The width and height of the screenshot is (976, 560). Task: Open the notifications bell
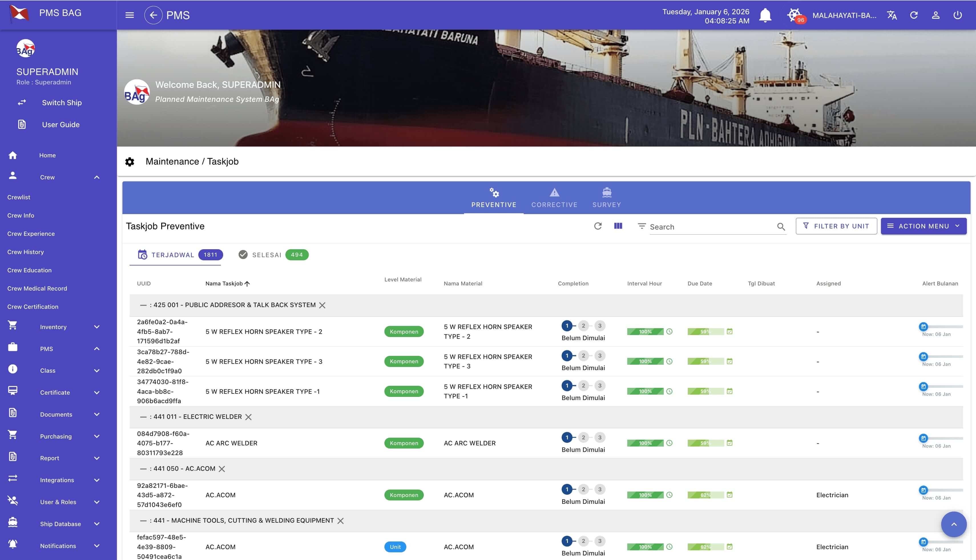(x=765, y=15)
